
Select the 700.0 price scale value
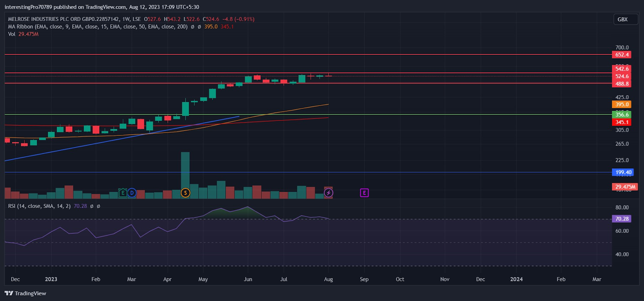pos(622,48)
